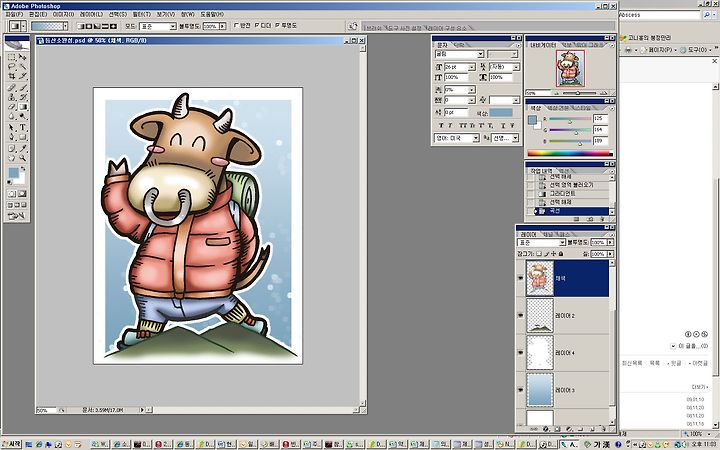
Task: Select the Eyedropper tool
Action: pos(22,148)
